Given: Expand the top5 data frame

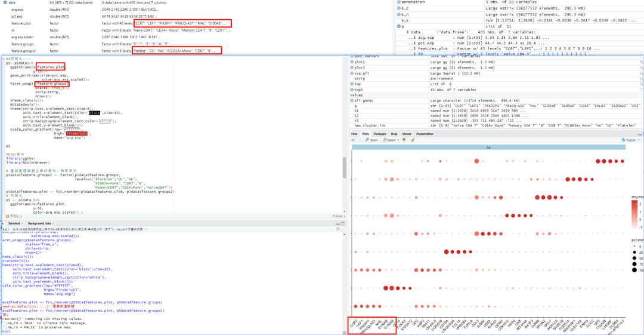Looking at the screenshot, I should 352,90.
